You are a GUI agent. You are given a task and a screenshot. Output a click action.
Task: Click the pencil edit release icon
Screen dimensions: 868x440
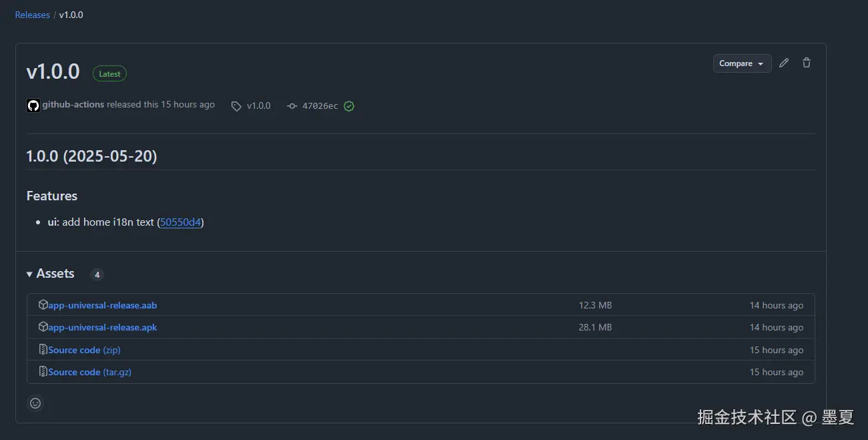(x=784, y=63)
